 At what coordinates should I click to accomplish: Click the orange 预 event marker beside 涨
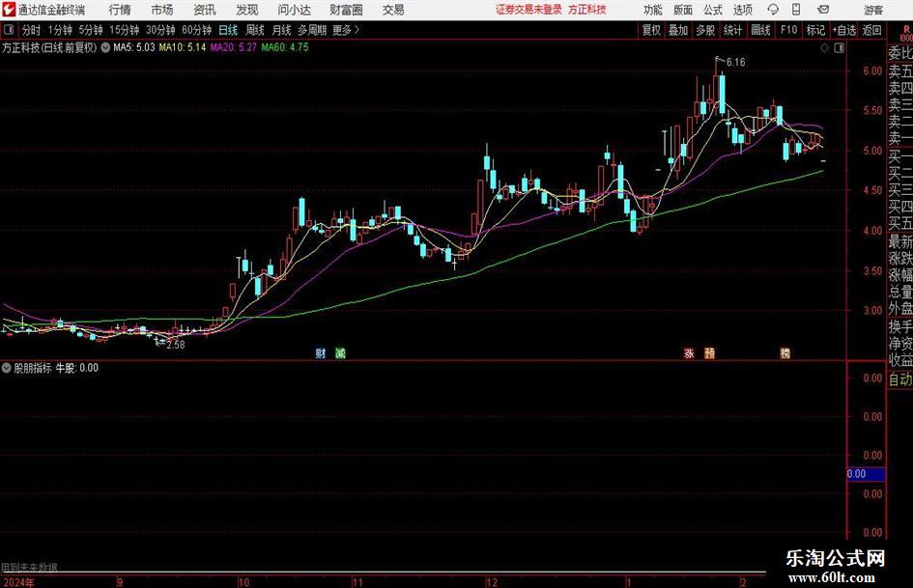pyautogui.click(x=709, y=352)
